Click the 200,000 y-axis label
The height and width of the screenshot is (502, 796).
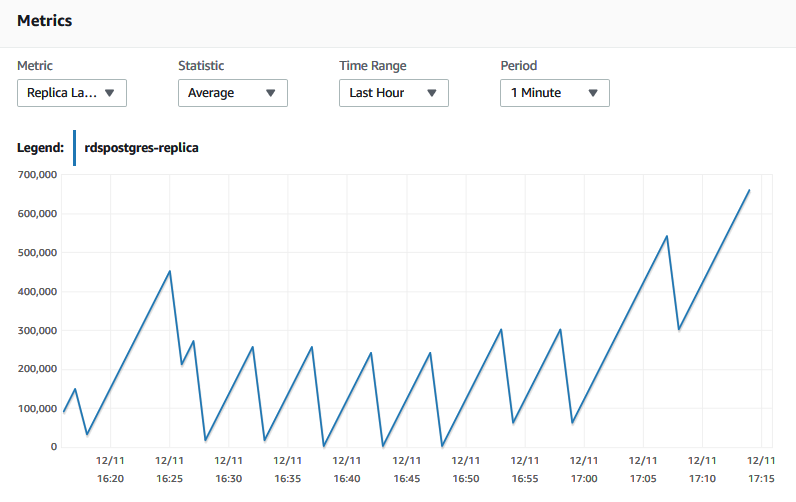[x=37, y=369]
